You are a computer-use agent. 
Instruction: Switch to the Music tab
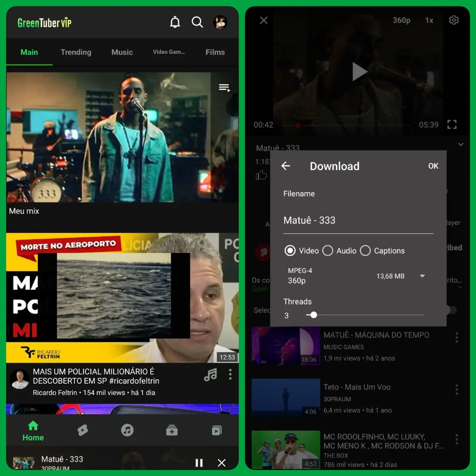pos(122,52)
